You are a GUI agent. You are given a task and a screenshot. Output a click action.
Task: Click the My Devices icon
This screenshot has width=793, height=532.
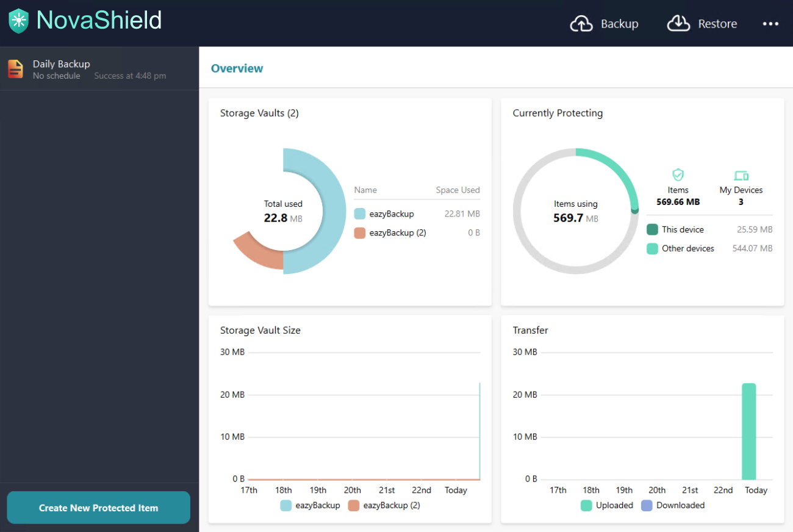click(741, 176)
